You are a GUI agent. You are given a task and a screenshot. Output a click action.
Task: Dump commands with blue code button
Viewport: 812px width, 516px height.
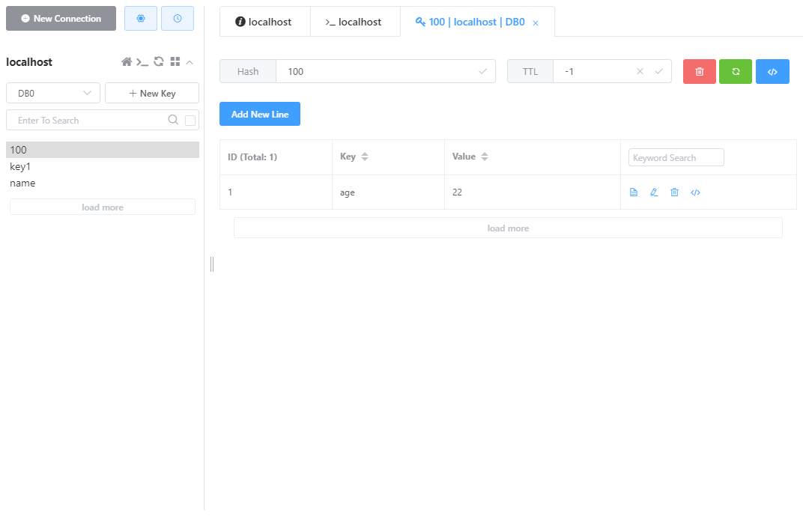772,71
